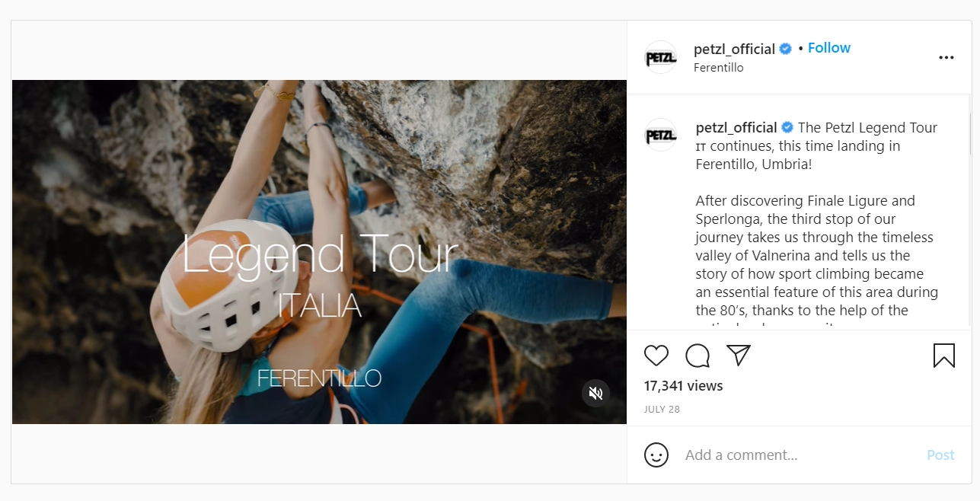Open Ferentillo location link

click(718, 68)
